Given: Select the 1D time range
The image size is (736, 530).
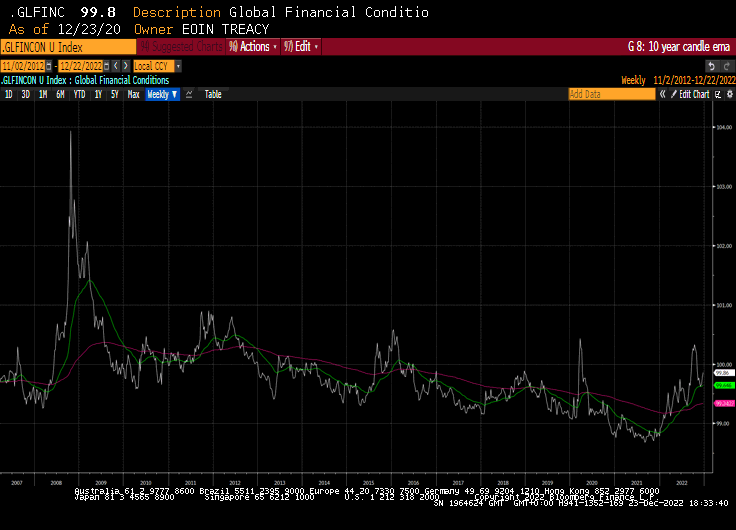Looking at the screenshot, I should pos(8,94).
